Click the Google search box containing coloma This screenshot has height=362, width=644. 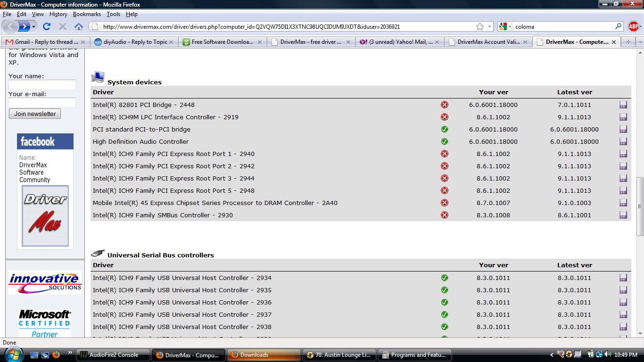(x=563, y=27)
